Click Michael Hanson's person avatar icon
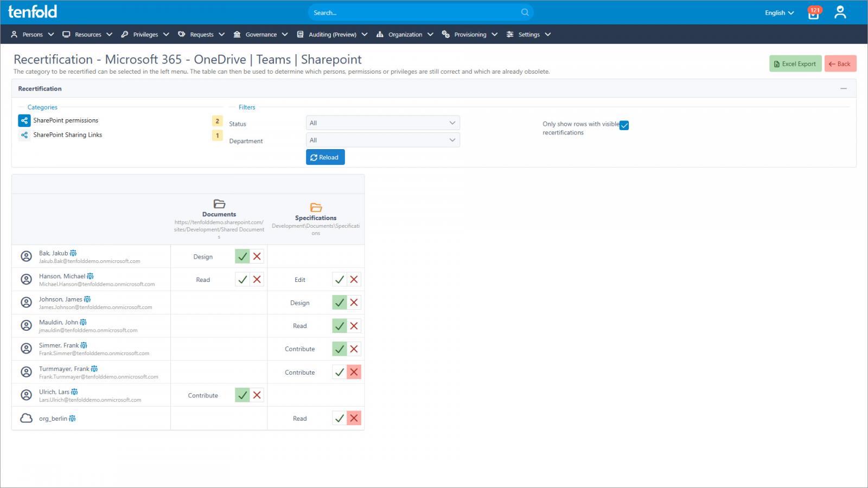 [x=26, y=279]
